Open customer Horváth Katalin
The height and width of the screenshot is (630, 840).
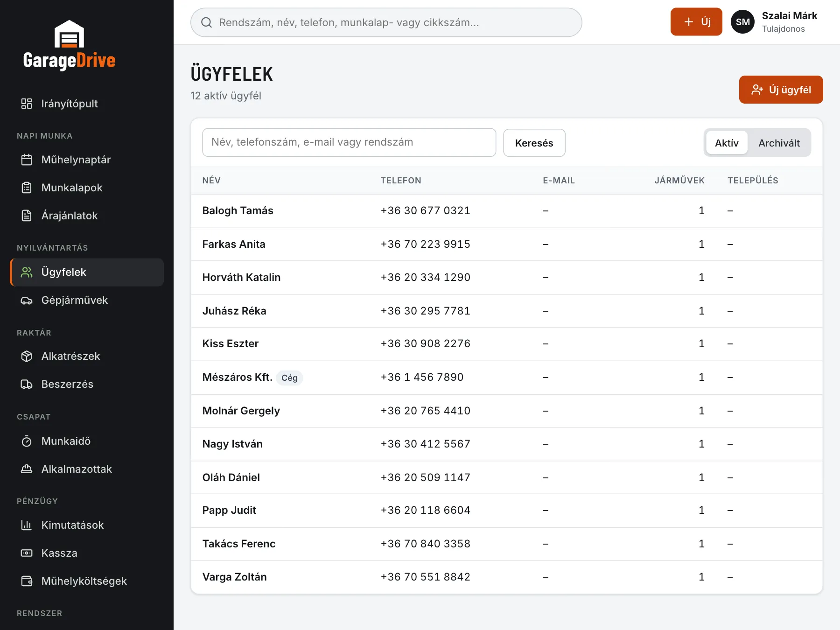point(241,277)
